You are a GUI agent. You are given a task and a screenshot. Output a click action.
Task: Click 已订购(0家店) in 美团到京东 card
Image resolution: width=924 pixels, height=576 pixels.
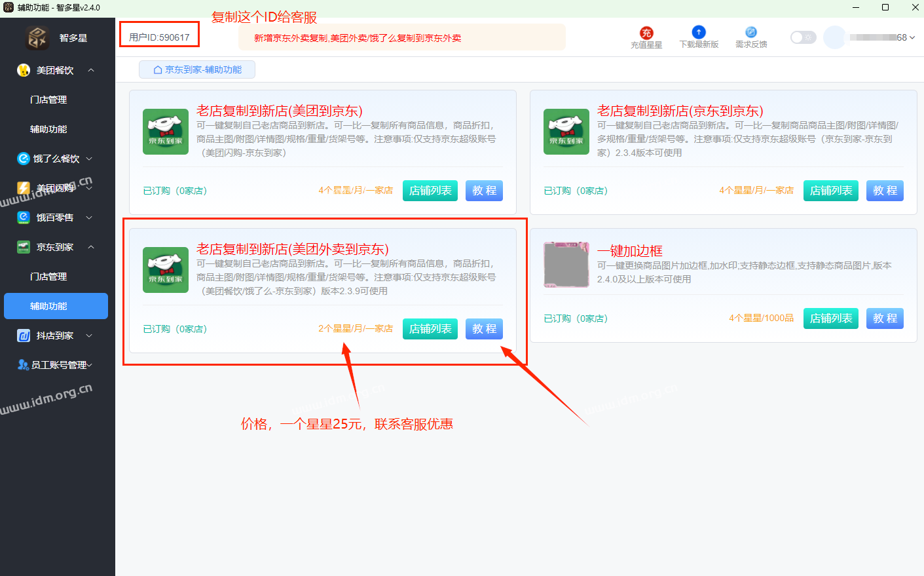[175, 191]
